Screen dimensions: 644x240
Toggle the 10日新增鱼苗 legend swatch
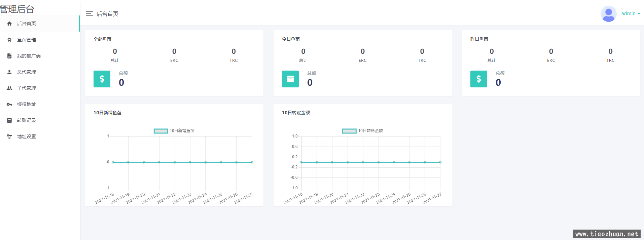coord(161,131)
